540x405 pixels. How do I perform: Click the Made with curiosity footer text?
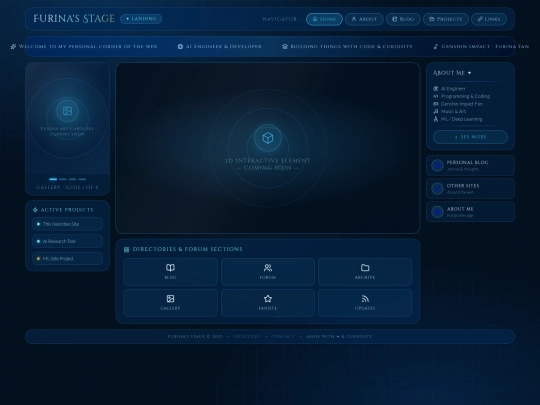click(x=339, y=336)
